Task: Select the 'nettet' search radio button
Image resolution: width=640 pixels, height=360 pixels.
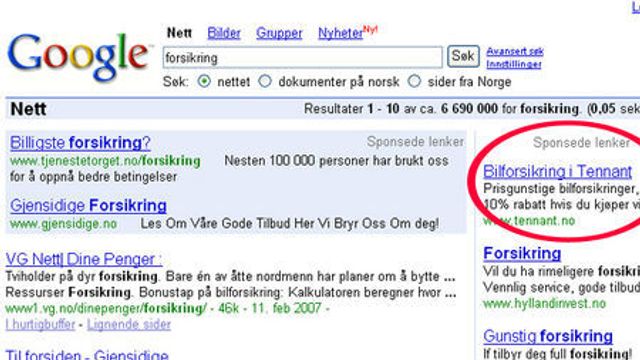Action: [204, 81]
